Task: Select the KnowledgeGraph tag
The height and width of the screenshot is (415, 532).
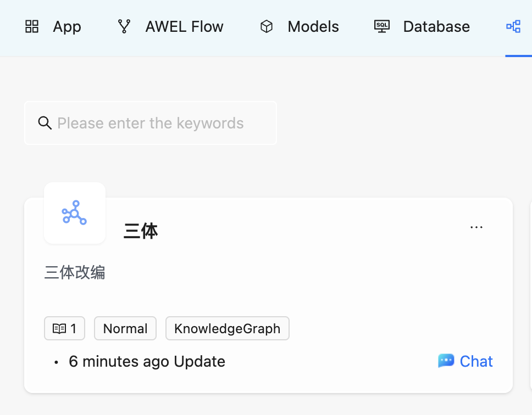Action: coord(227,328)
